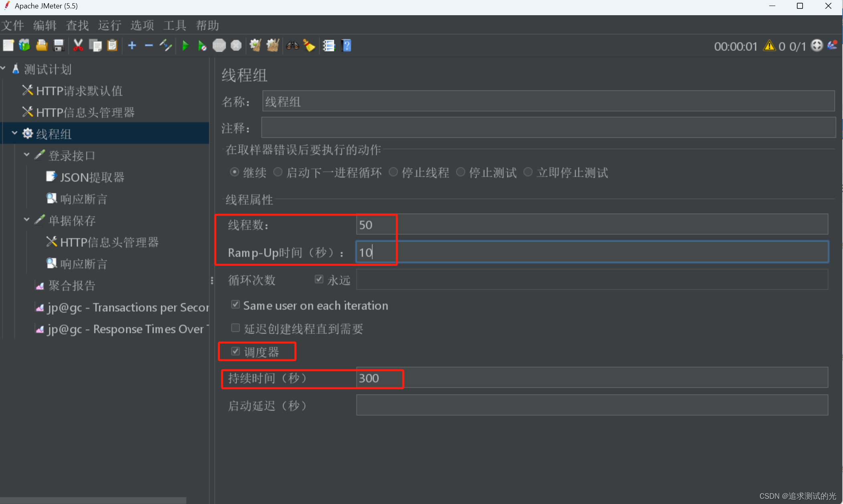Click the Help question mark icon
Viewport: 843px width, 504px height.
point(346,46)
